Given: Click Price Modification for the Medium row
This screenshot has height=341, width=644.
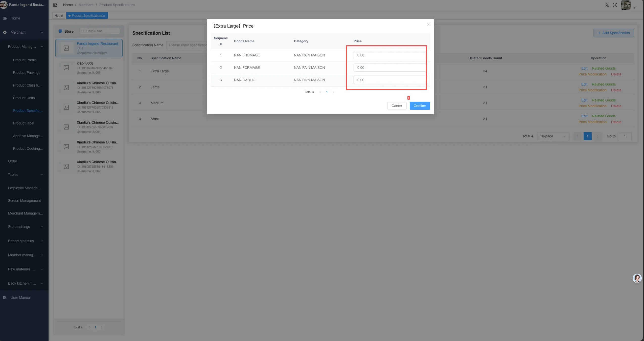Looking at the screenshot, I should (x=592, y=106).
